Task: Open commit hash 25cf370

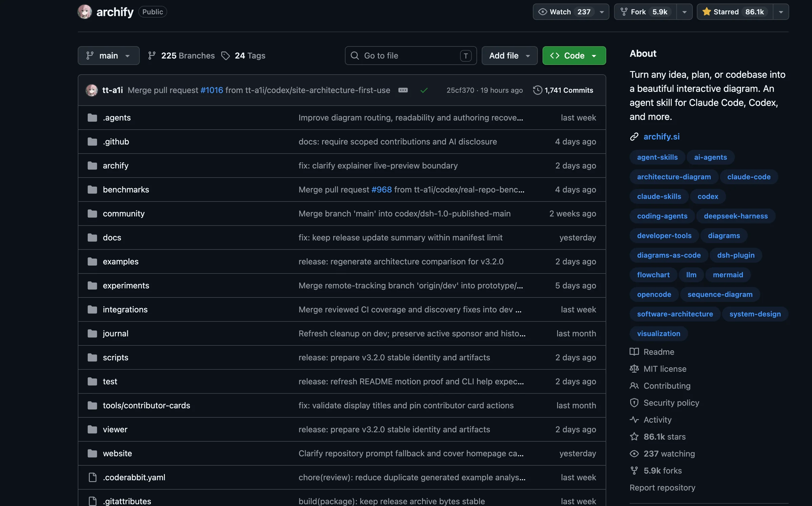Action: [460, 90]
